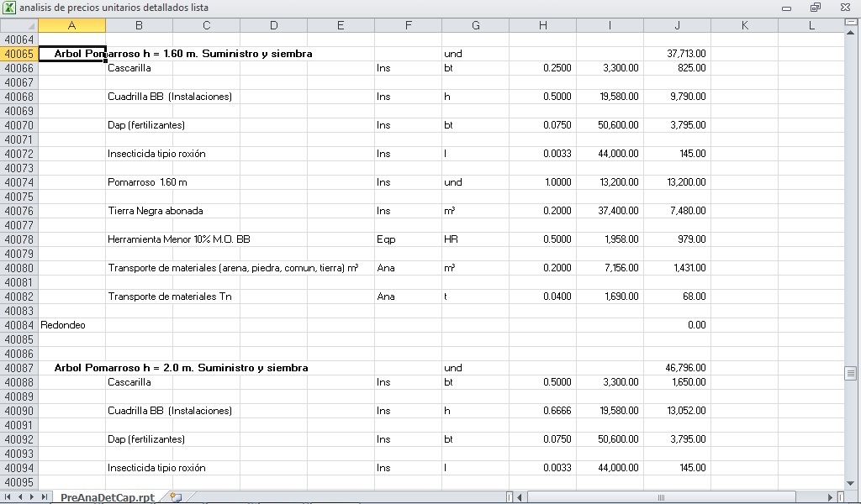Select row header 40095

(x=19, y=482)
